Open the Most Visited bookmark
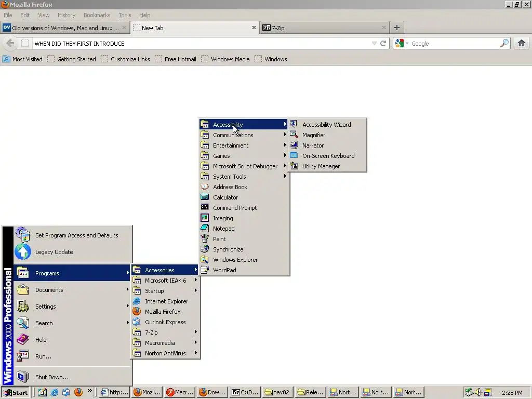The height and width of the screenshot is (399, 532). (22, 59)
